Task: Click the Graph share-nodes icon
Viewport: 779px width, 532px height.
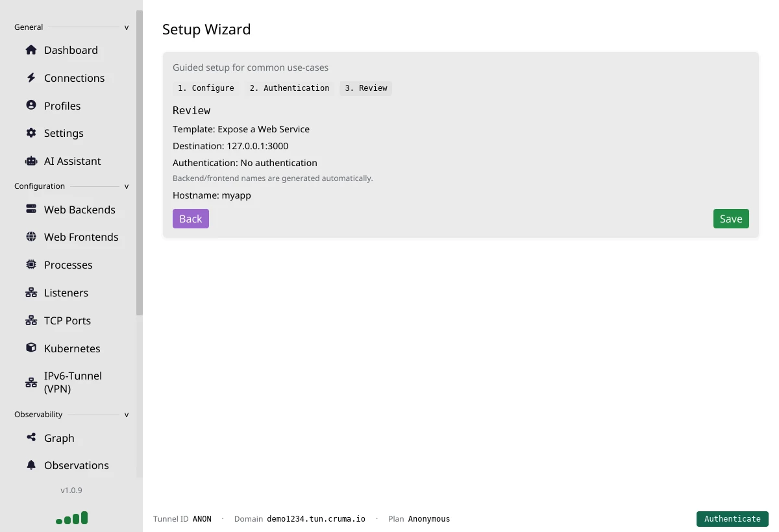Action: point(31,437)
